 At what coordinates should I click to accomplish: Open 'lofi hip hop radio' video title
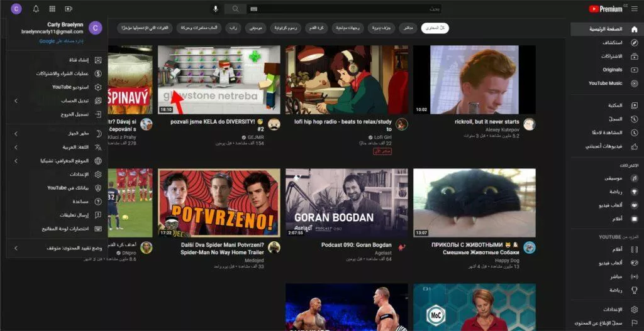(x=343, y=126)
